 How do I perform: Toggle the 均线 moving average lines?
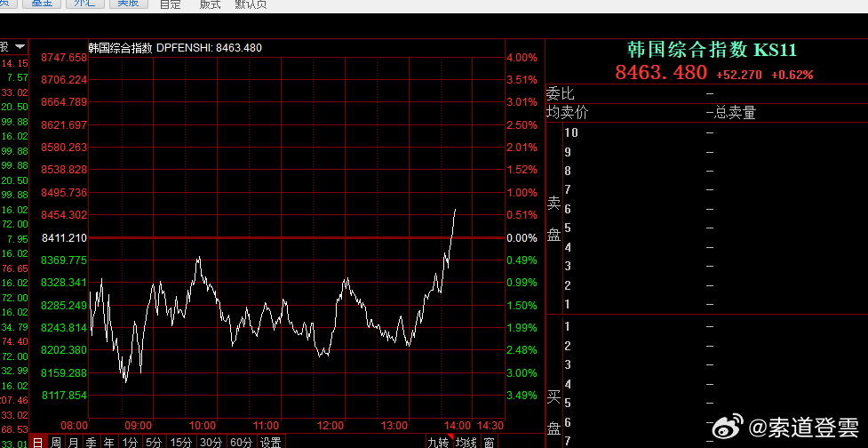(466, 442)
